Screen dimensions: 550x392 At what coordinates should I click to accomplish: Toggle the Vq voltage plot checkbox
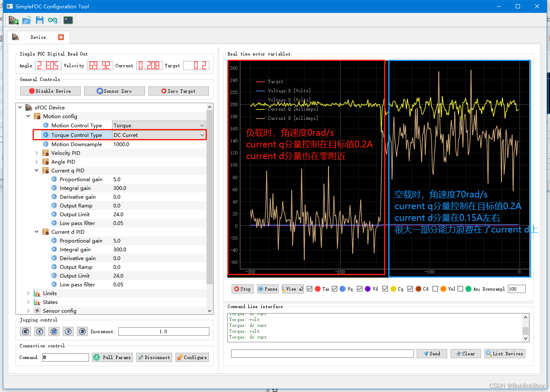click(x=335, y=288)
